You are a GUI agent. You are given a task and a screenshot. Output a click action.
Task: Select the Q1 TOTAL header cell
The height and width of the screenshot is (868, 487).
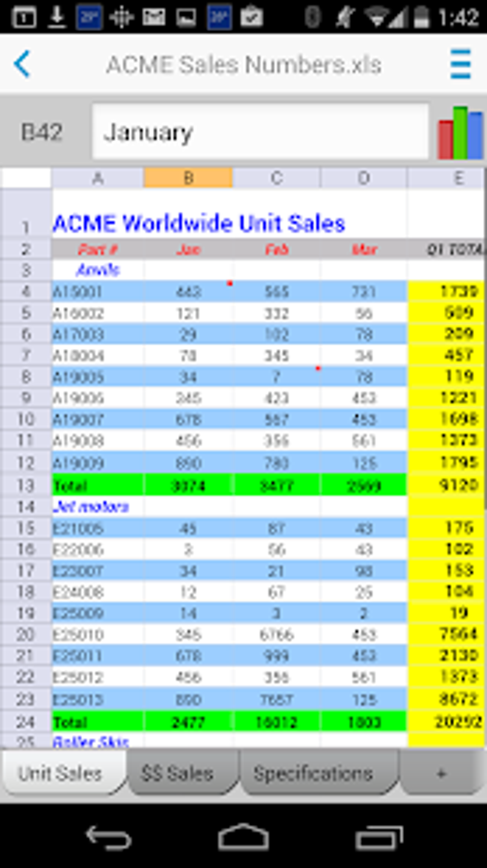pos(447,249)
